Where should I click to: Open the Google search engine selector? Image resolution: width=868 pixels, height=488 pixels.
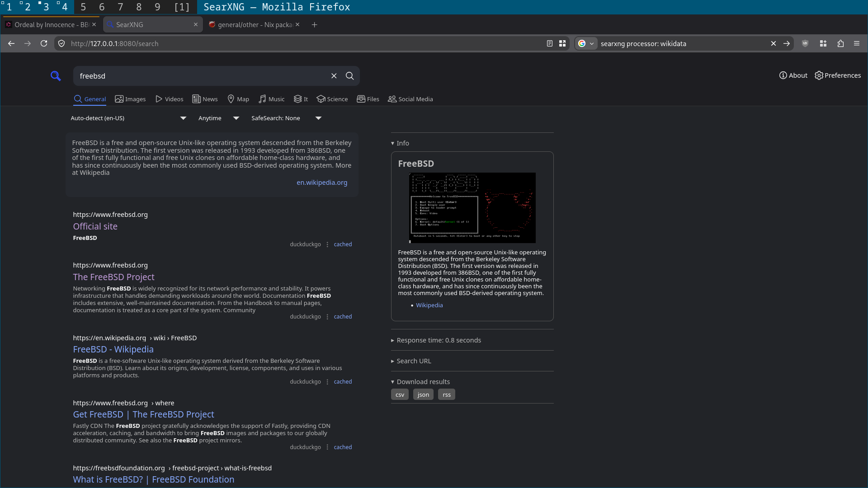tap(586, 43)
